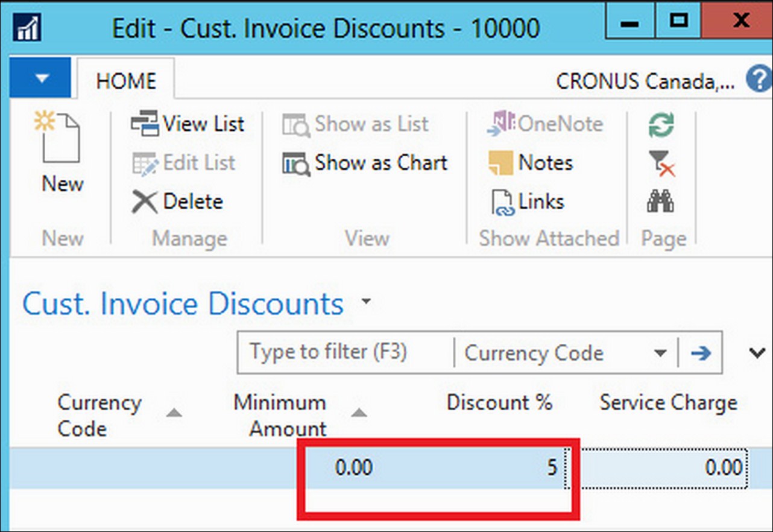
Task: Select the Minimum Amount cell 0.00
Action: 353,467
